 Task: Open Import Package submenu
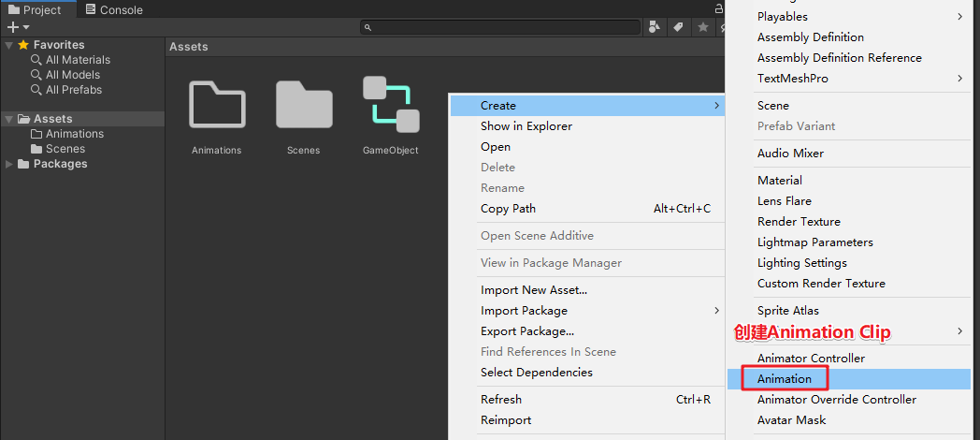point(524,310)
